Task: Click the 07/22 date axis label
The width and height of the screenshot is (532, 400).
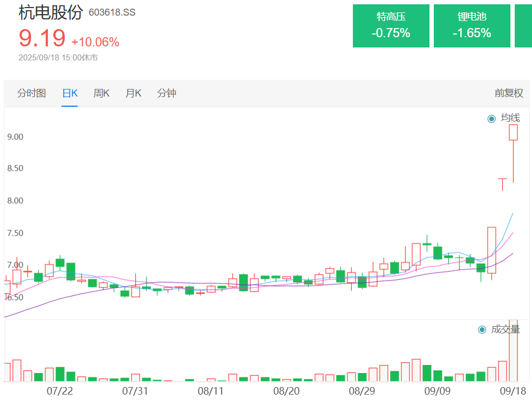Action: pyautogui.click(x=60, y=391)
